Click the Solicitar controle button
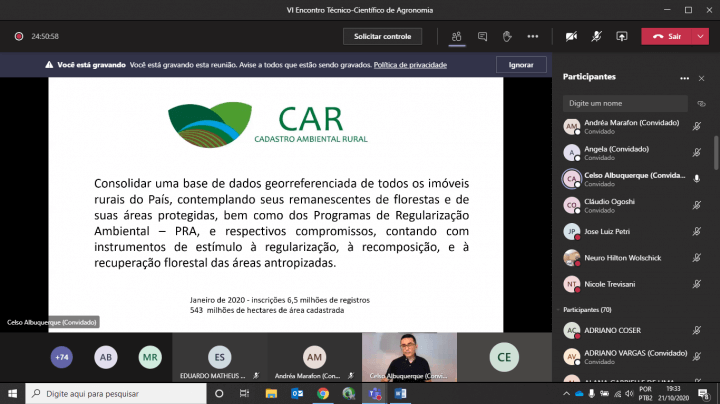720x404 pixels. click(x=382, y=36)
